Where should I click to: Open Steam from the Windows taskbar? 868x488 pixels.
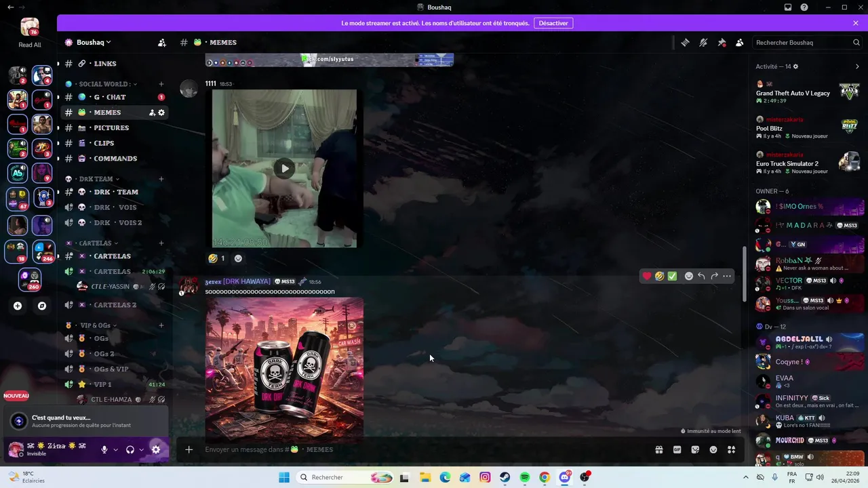(x=505, y=478)
